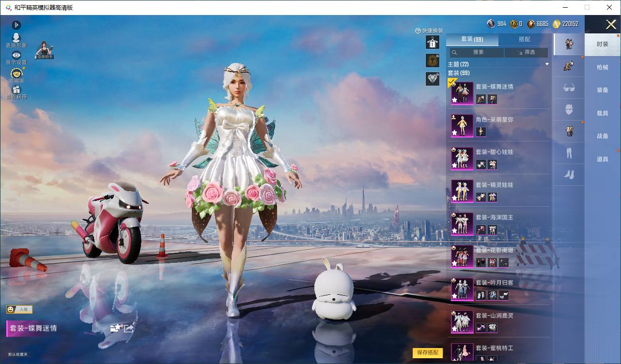This screenshot has height=364, width=621.
Task: Open the two-figure clothing category icon
Action: click(x=569, y=131)
